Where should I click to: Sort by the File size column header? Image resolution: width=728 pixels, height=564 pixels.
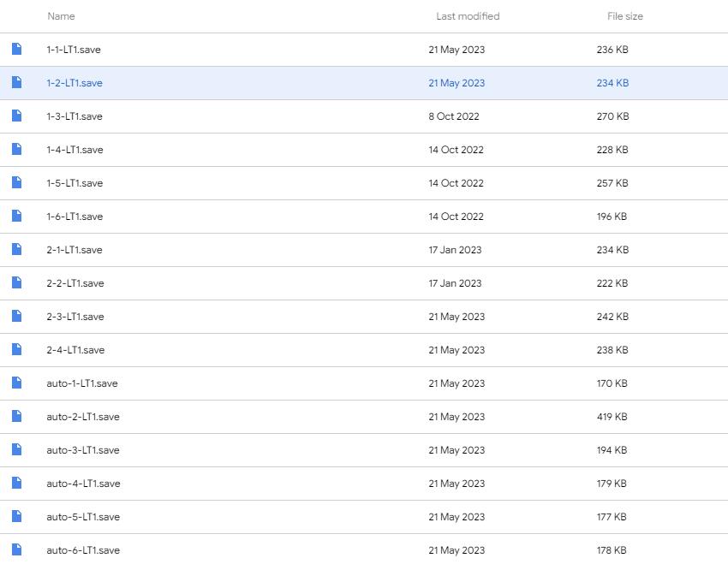pyautogui.click(x=624, y=16)
